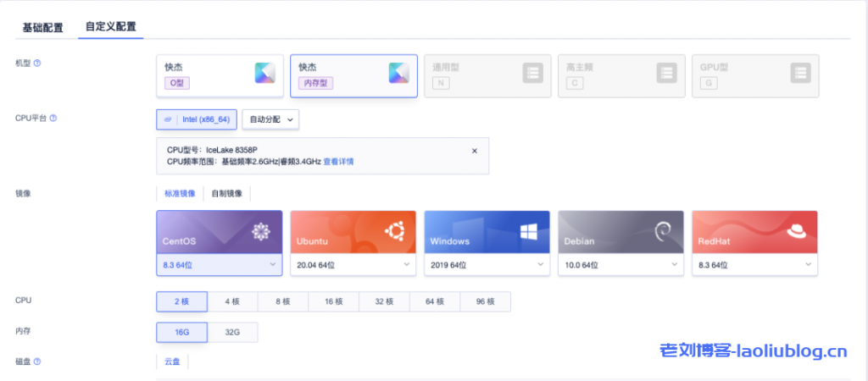Select 16 核 CPU option

tap(333, 302)
